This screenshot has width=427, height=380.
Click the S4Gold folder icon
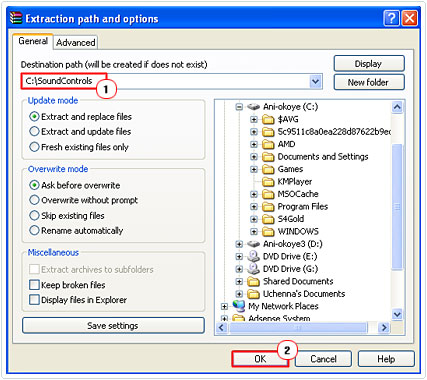268,219
